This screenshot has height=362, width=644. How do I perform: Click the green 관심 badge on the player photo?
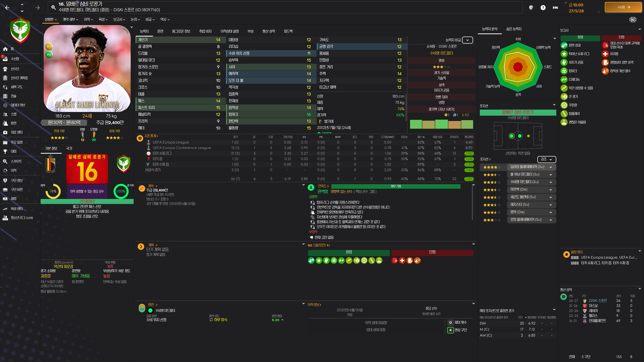[49, 54]
